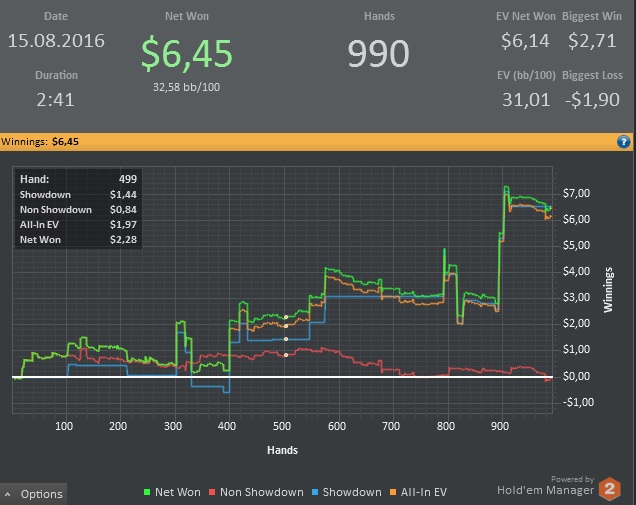Click the Date heading label
The height and width of the screenshot is (505, 636).
pos(56,16)
